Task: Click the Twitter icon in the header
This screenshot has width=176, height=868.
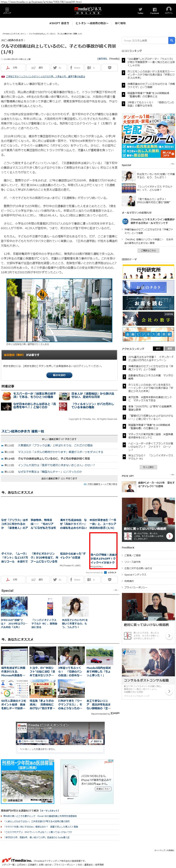Action: [x=140, y=11]
